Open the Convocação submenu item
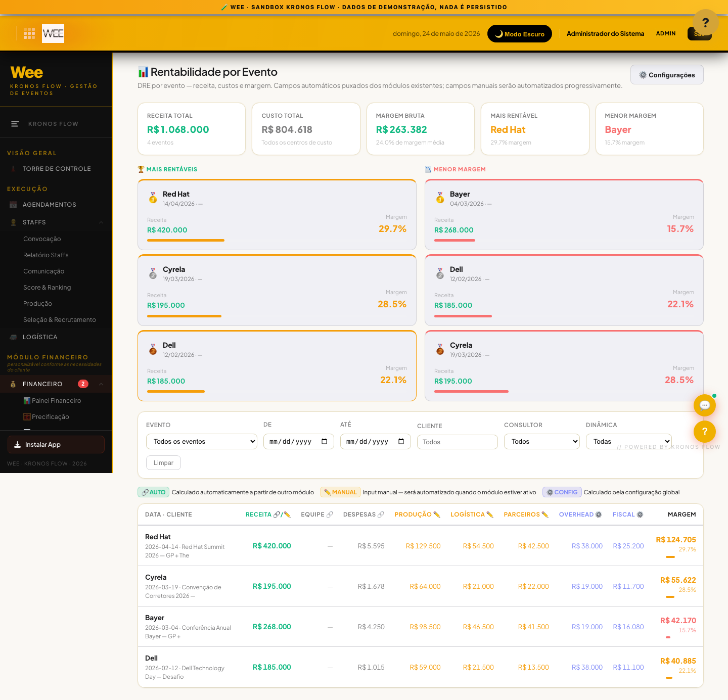This screenshot has width=728, height=700. [x=42, y=239]
